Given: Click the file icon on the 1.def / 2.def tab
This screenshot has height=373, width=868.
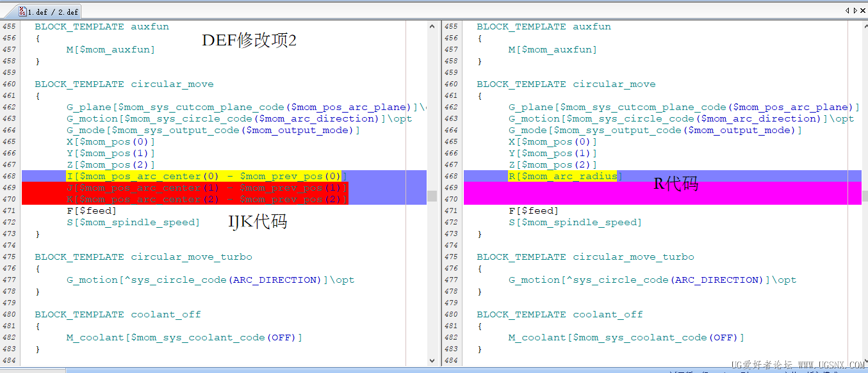Looking at the screenshot, I should coord(22,12).
